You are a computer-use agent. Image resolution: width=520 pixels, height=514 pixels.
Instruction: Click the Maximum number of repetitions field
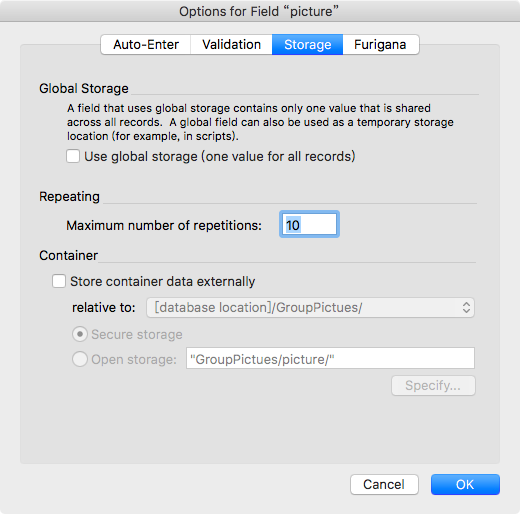(x=309, y=224)
